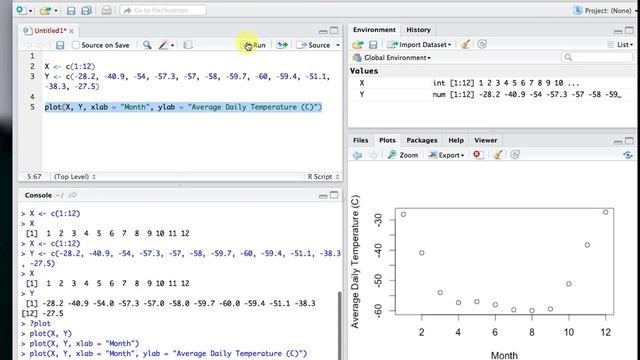This screenshot has height=360, width=640.
Task: Toggle Source on Save checkbox
Action: click(x=76, y=45)
